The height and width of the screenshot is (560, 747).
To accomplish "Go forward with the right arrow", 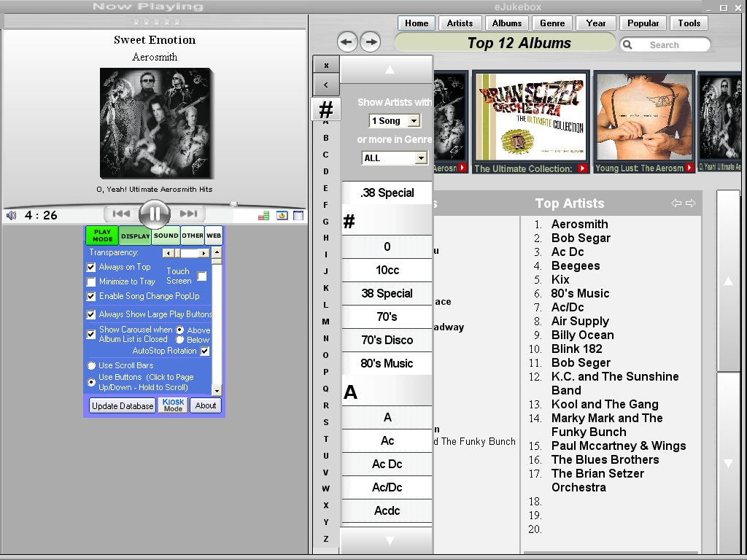I will [370, 42].
